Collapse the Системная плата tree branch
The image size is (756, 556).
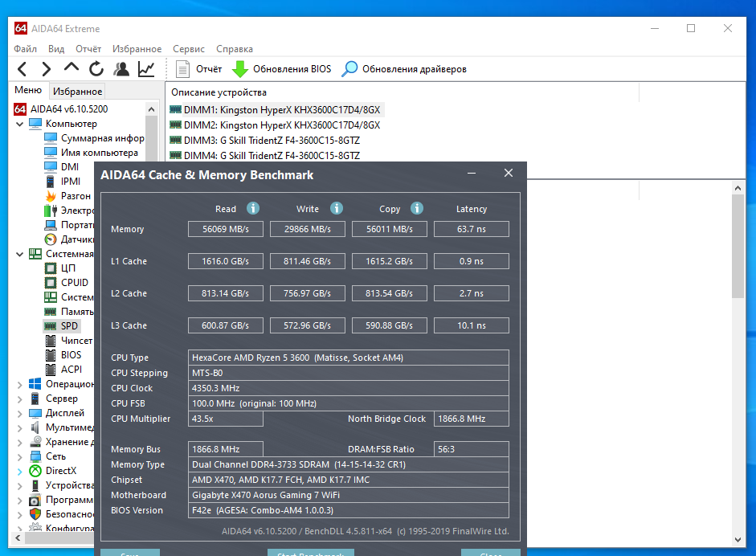20,254
